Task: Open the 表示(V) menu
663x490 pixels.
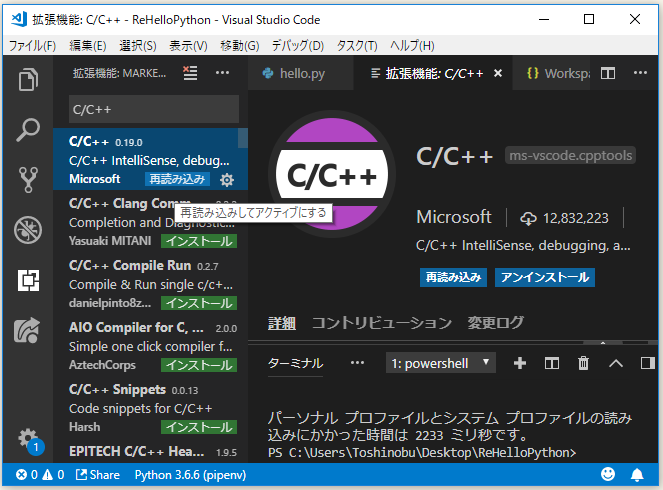Action: click(x=188, y=46)
